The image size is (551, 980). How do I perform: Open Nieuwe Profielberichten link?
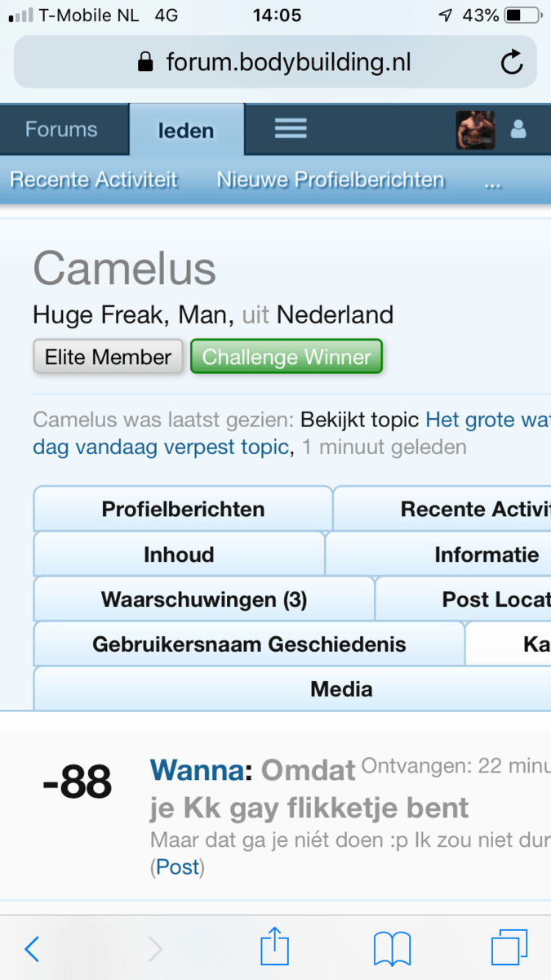point(331,180)
